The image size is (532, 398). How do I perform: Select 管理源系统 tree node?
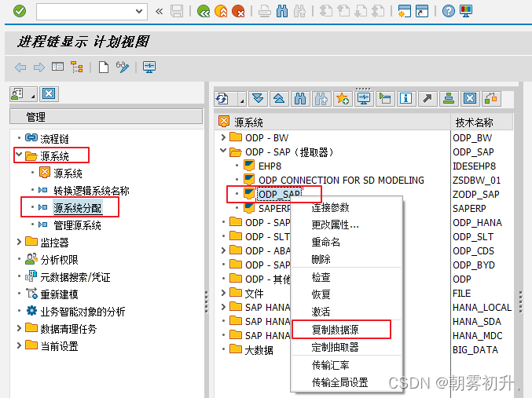coord(77,225)
